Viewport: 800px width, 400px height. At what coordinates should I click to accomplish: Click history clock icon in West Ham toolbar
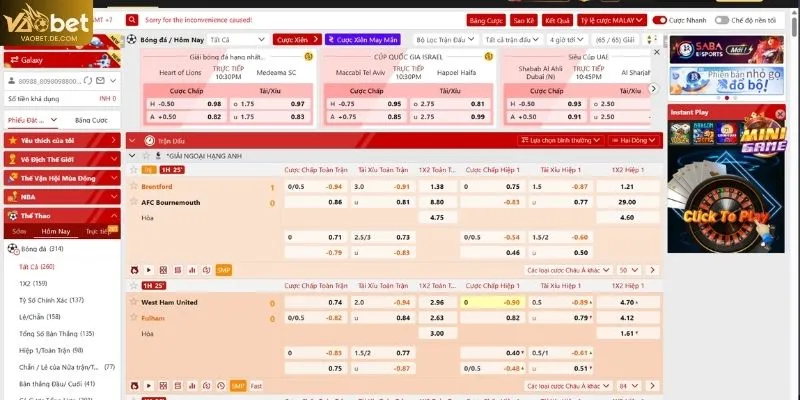[221, 386]
